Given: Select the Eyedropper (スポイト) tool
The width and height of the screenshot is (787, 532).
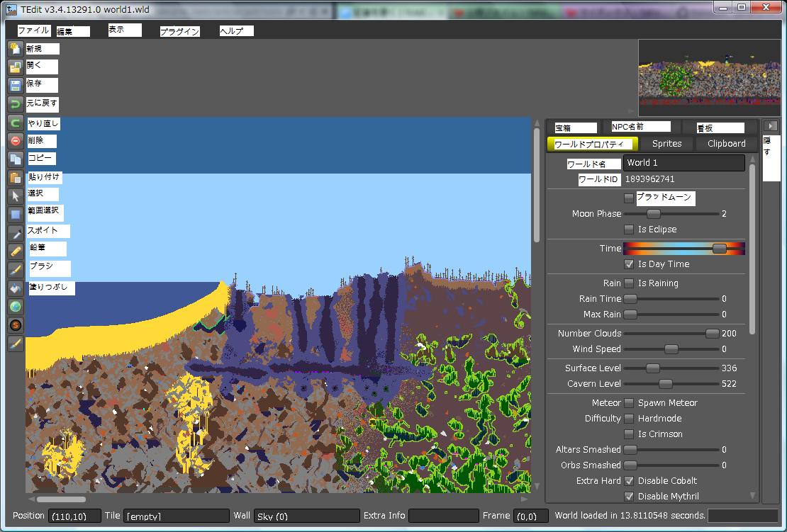Looking at the screenshot, I should point(15,232).
